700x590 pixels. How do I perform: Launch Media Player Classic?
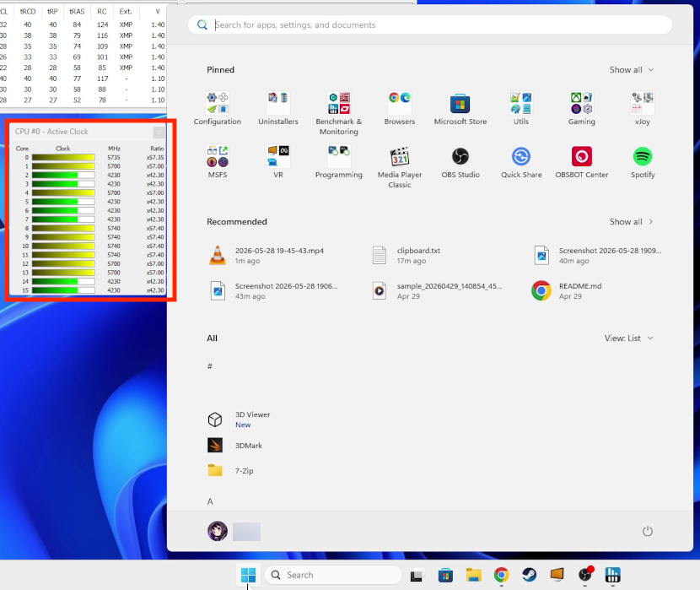pos(400,166)
